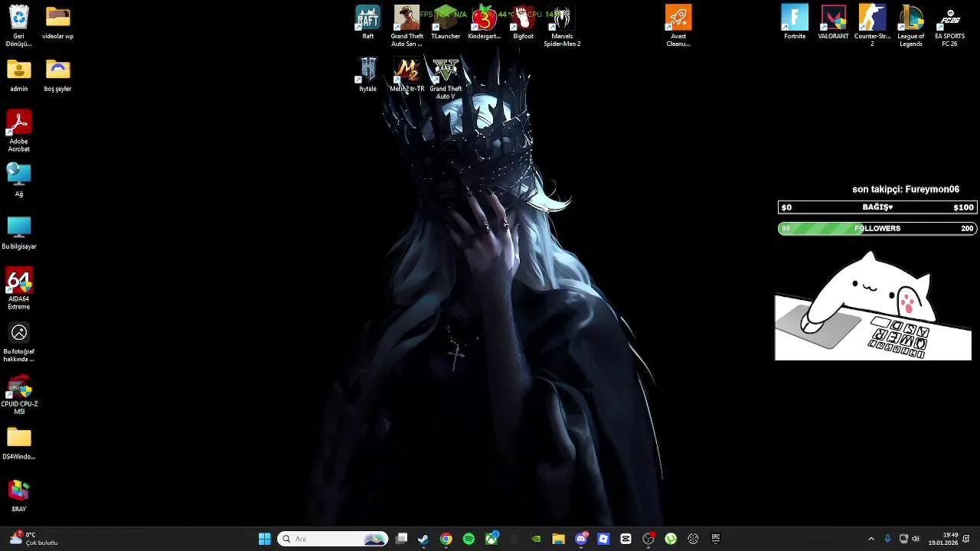
Task: Launch Hytale shortcut
Action: 367,75
